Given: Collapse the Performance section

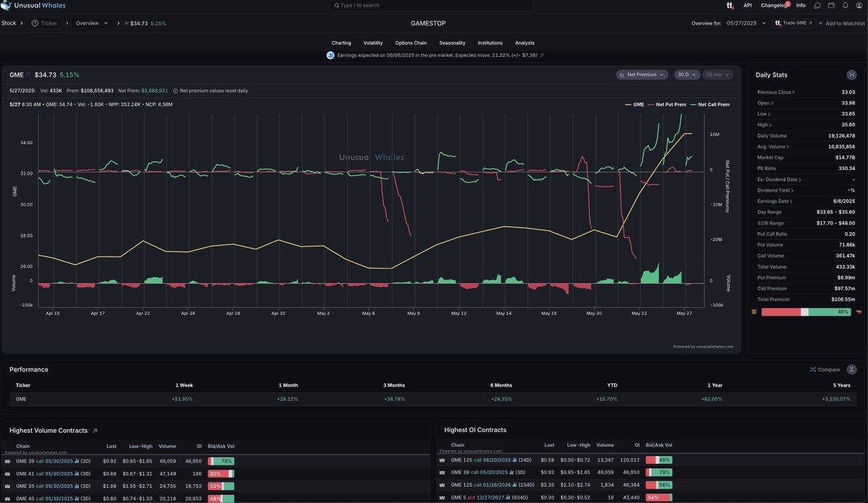Looking at the screenshot, I should click(x=851, y=369).
